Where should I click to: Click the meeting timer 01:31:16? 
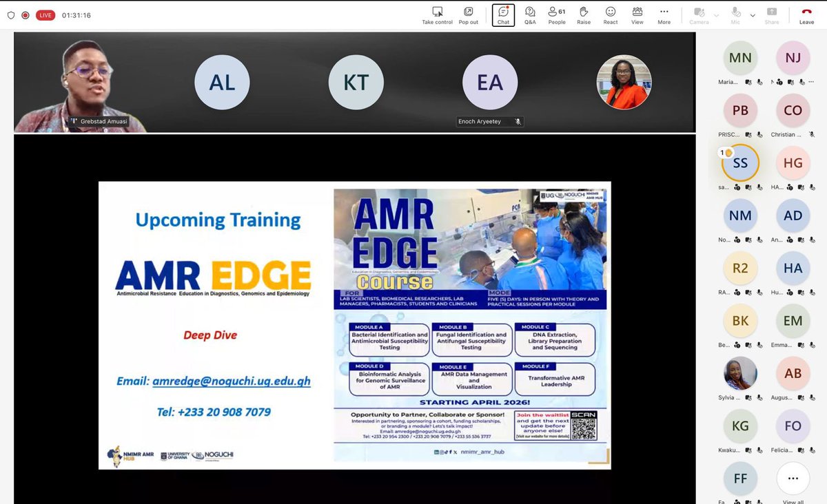point(76,15)
